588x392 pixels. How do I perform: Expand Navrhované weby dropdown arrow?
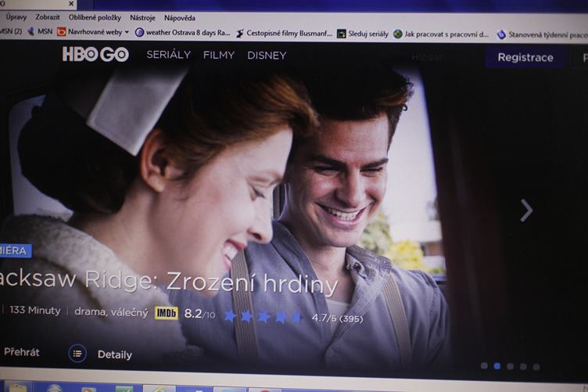coord(127,32)
